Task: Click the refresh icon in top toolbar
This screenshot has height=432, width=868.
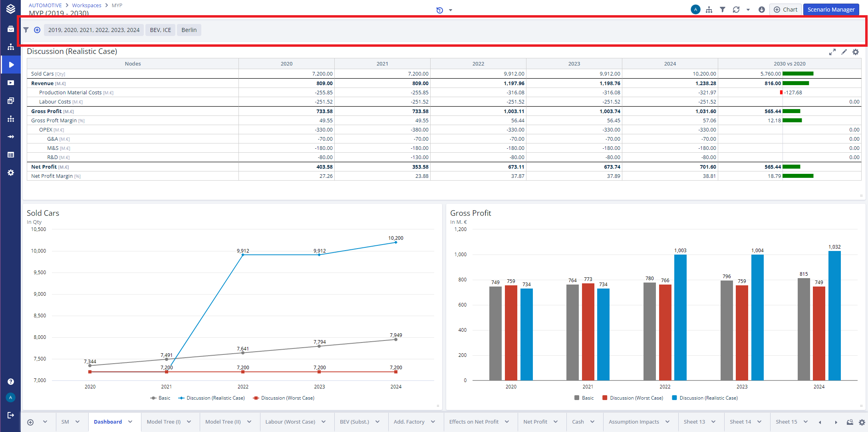Action: tap(736, 10)
